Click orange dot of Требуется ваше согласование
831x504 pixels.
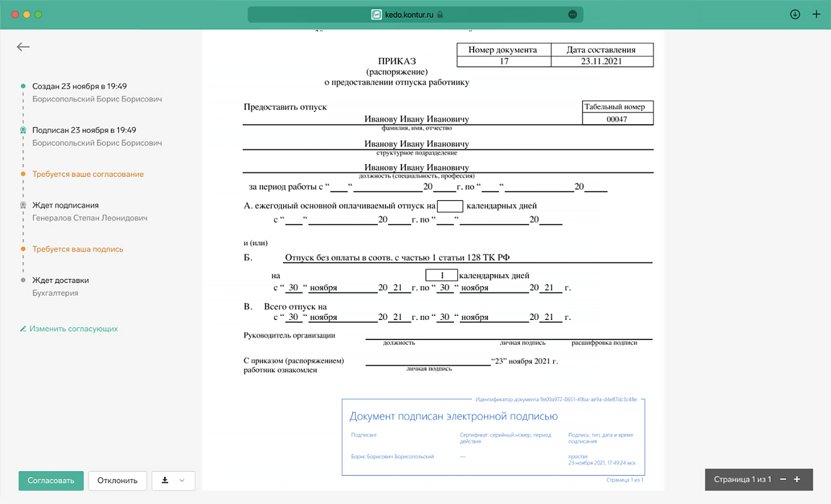pyautogui.click(x=23, y=174)
